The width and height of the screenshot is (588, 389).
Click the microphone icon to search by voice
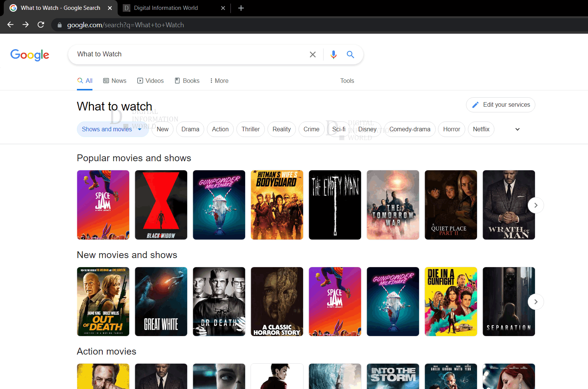tap(333, 54)
